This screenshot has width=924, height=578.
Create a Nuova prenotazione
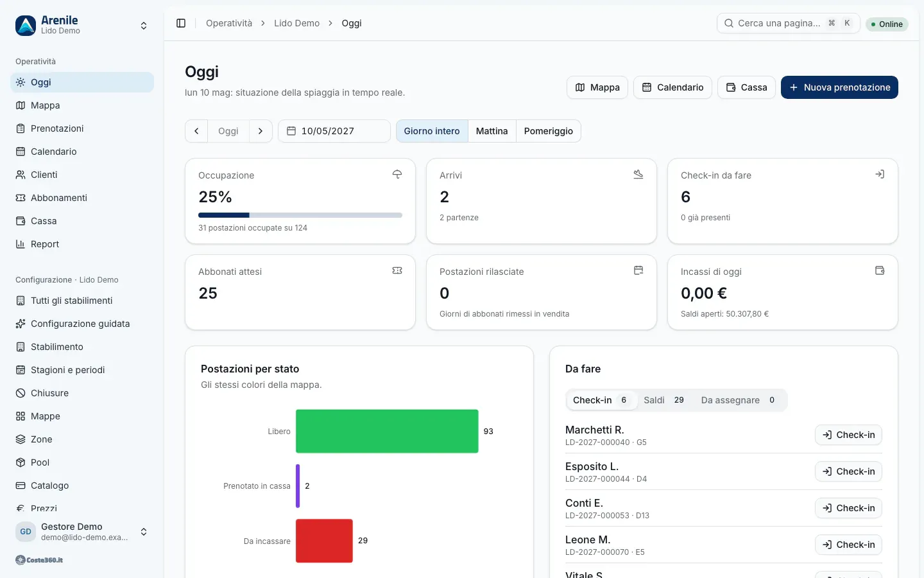pyautogui.click(x=839, y=87)
